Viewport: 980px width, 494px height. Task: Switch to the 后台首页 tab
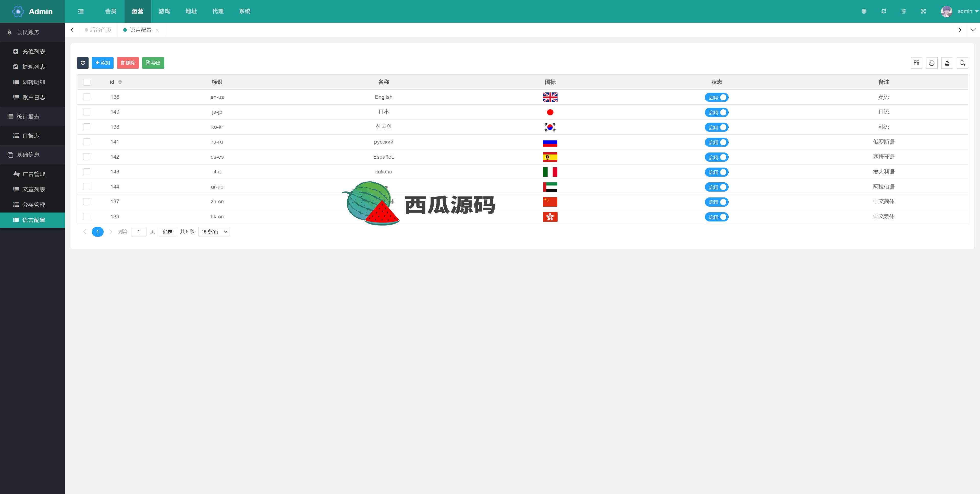coord(98,30)
